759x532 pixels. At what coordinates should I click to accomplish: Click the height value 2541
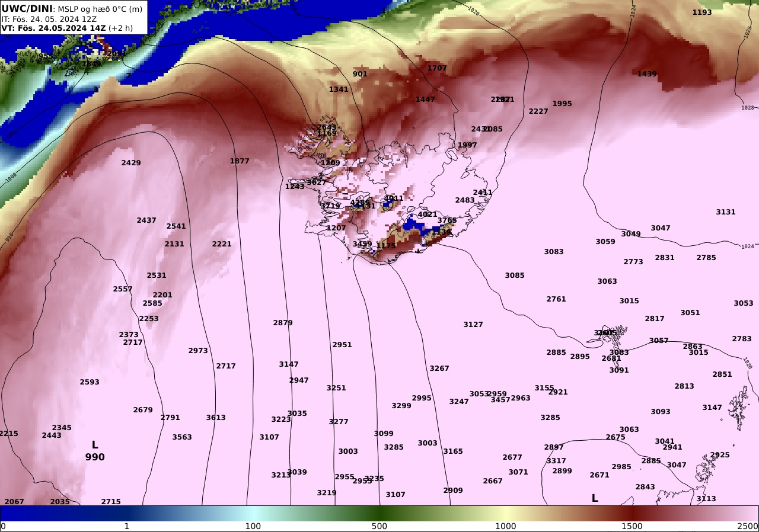pyautogui.click(x=176, y=226)
